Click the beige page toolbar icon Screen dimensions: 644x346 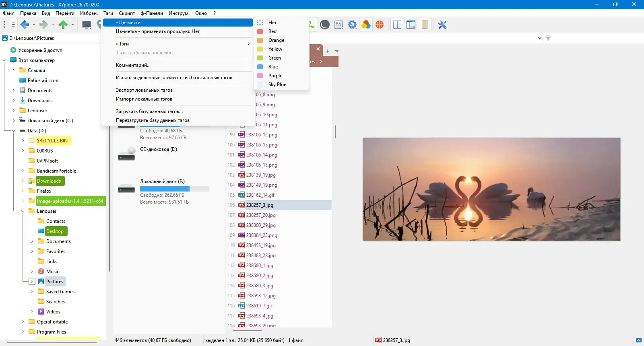point(425,25)
